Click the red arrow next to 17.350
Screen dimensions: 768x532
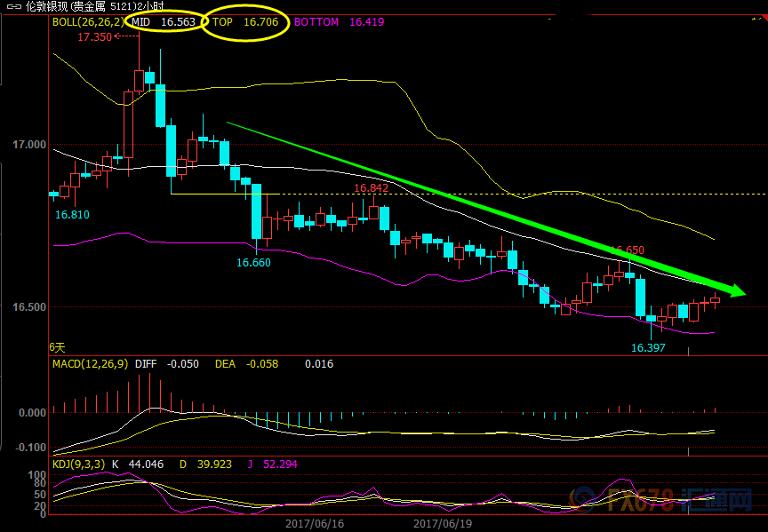tap(126, 36)
